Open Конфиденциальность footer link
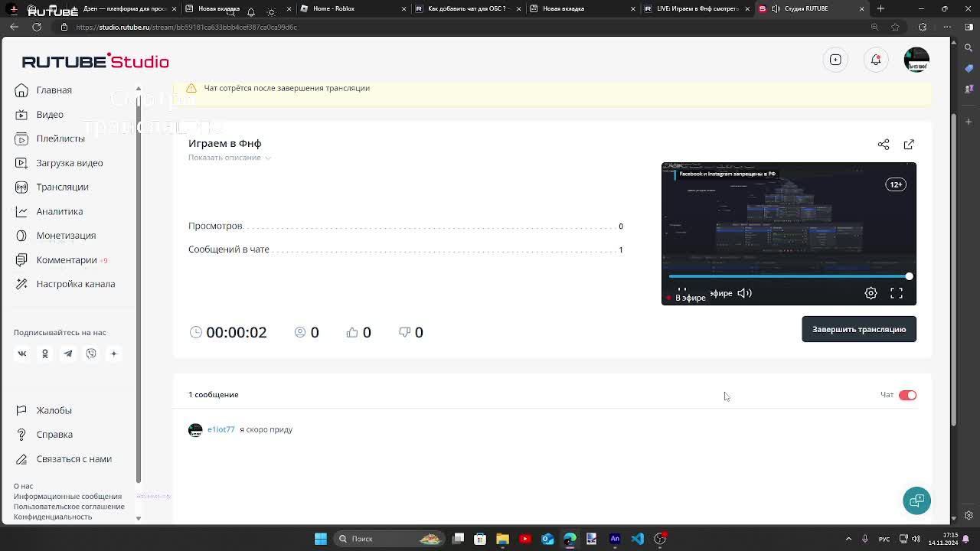Image resolution: width=980 pixels, height=551 pixels. (53, 517)
